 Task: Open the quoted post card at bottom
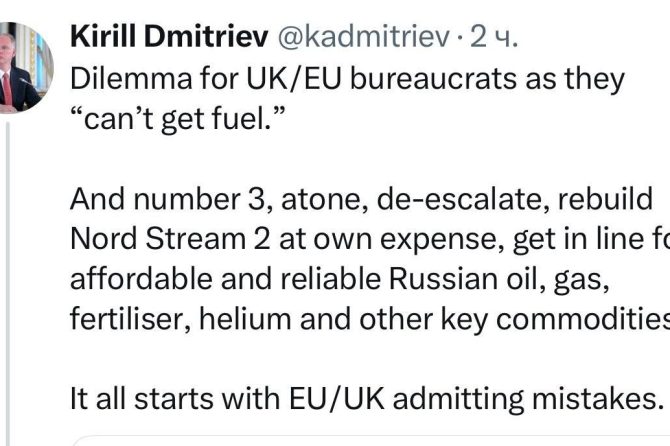370,440
